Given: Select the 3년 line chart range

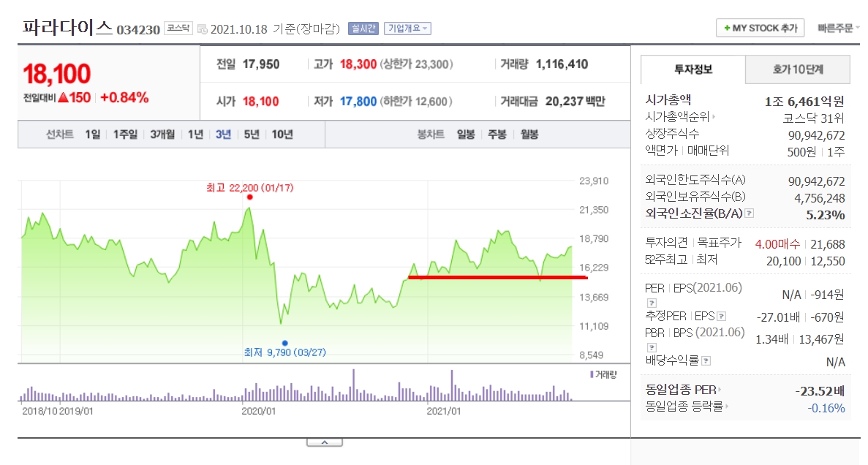Looking at the screenshot, I should click(223, 134).
